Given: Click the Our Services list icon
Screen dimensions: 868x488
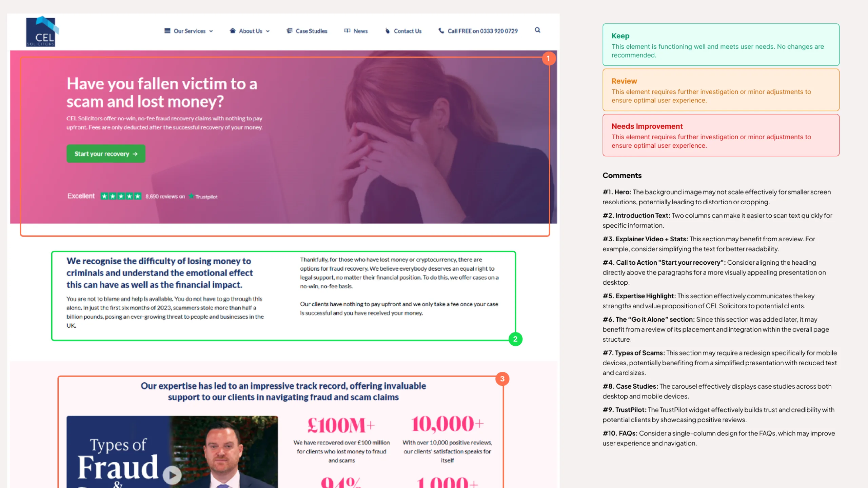Looking at the screenshot, I should [167, 30].
